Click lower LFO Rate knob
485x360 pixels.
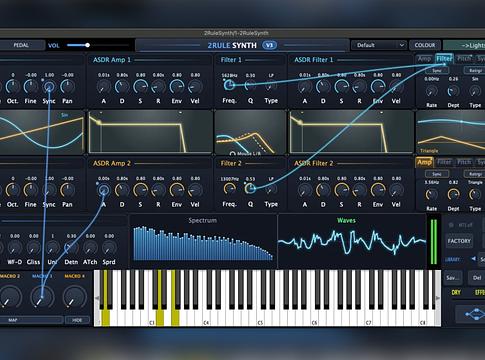431,194
